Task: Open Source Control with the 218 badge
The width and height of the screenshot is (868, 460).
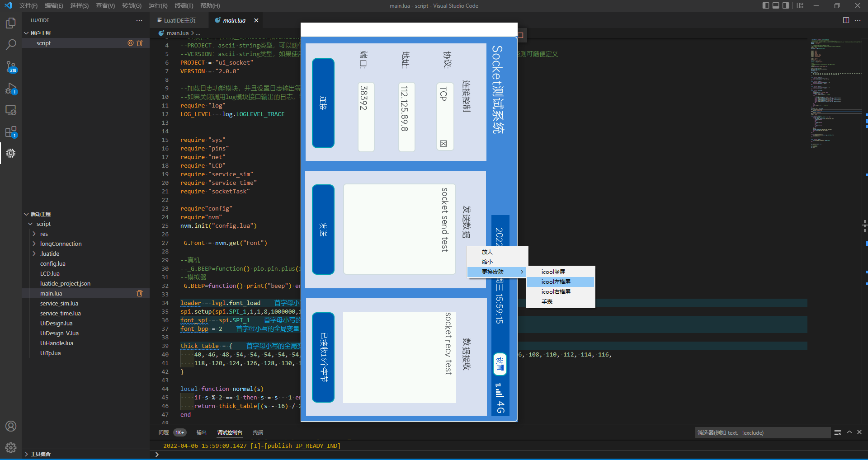Action: click(11, 67)
